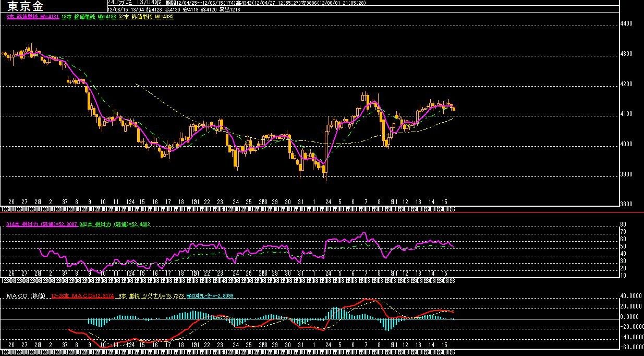The width and height of the screenshot is (644, 356).
Task: Click the 4100 price scale label
Action: tap(626, 114)
